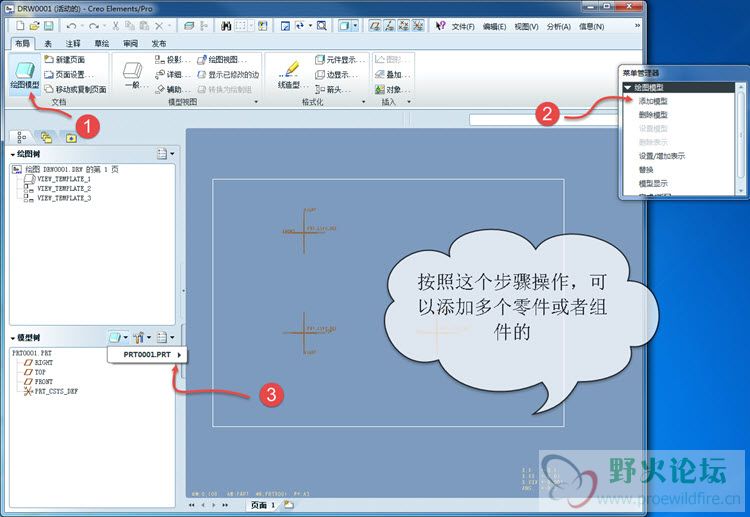Switch to the 注释 ribbon tab
The height and width of the screenshot is (517, 750).
click(x=73, y=44)
